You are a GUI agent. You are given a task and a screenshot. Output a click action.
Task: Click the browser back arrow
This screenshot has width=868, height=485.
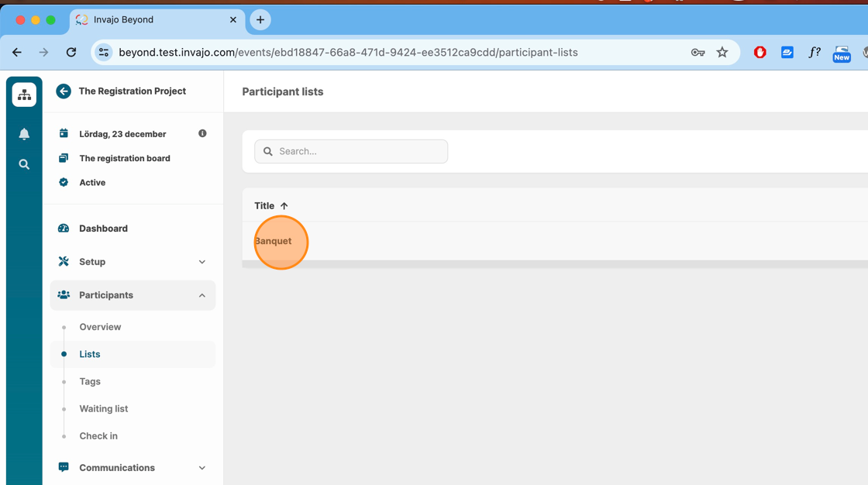click(x=17, y=52)
